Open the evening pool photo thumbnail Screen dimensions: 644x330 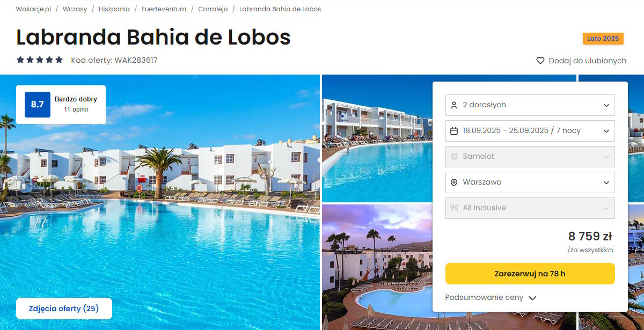(377, 267)
